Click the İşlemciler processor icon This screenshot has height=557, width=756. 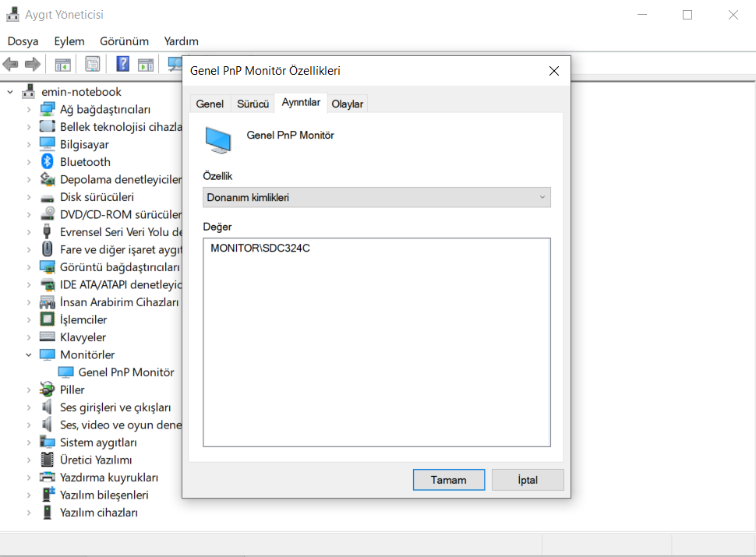click(x=48, y=319)
